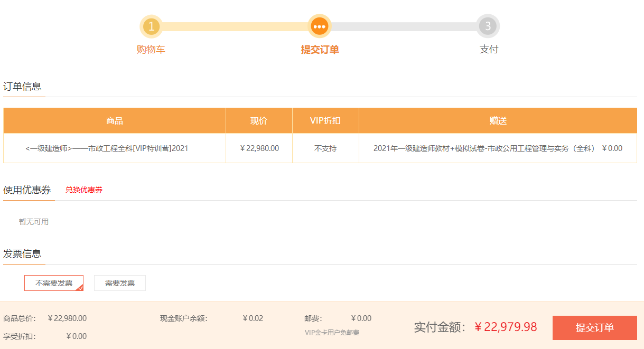This screenshot has height=349, width=644.
Task: Select the 不需要发票 option
Action: pos(53,282)
